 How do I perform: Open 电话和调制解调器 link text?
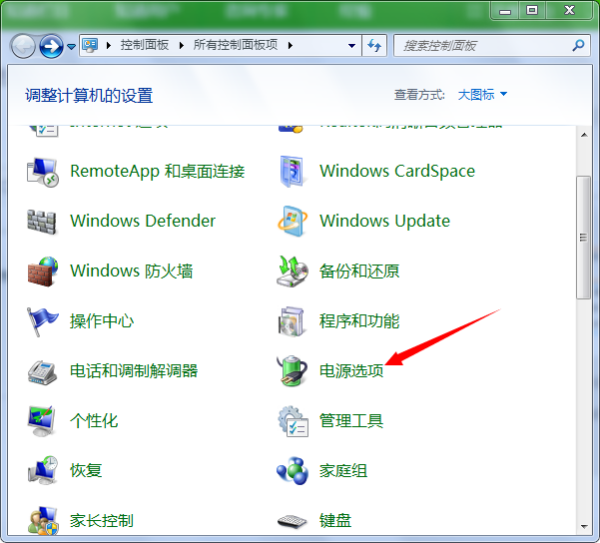click(134, 371)
